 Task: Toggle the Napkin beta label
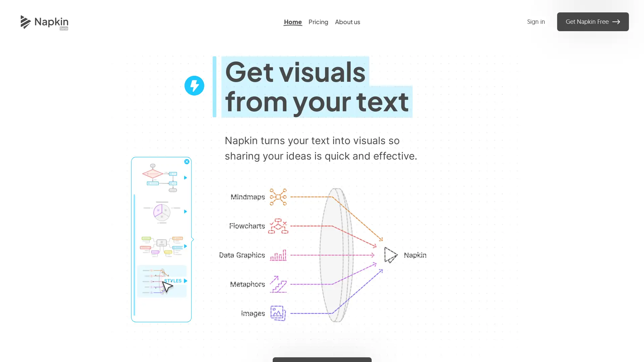pyautogui.click(x=64, y=28)
